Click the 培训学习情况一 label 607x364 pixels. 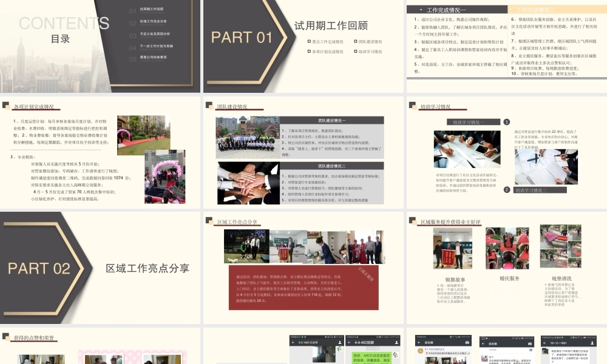(473, 122)
